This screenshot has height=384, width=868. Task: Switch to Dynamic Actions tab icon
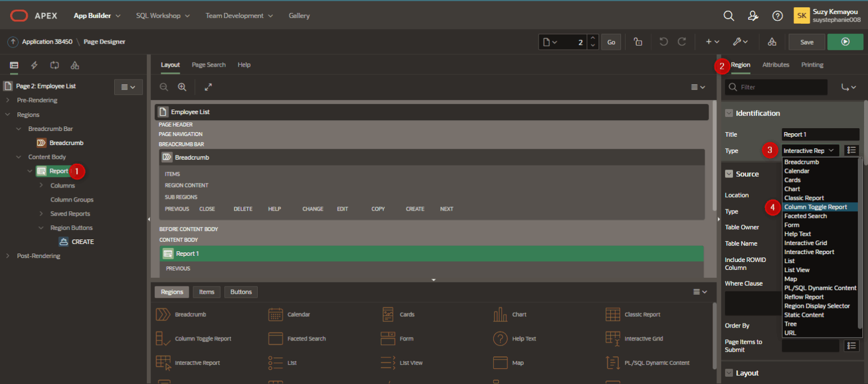click(34, 65)
